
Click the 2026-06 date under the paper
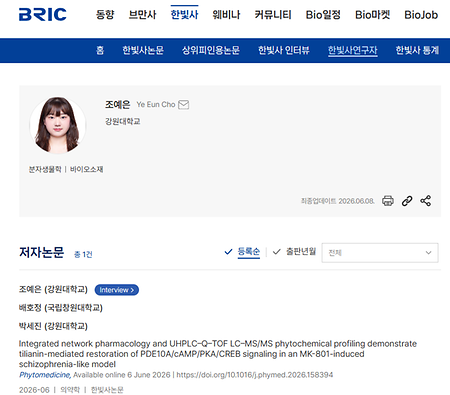click(x=34, y=390)
